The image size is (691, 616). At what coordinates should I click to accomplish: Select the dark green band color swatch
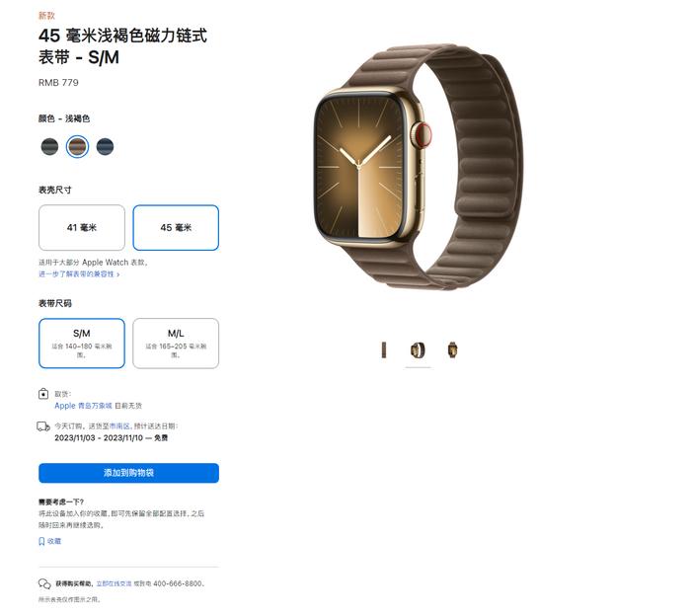click(49, 147)
